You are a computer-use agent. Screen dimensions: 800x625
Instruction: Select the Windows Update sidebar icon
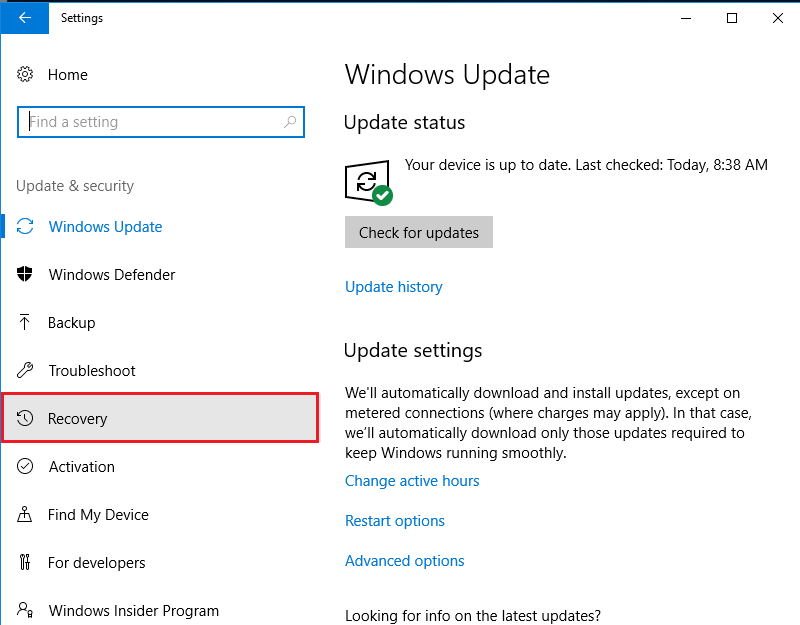(26, 227)
